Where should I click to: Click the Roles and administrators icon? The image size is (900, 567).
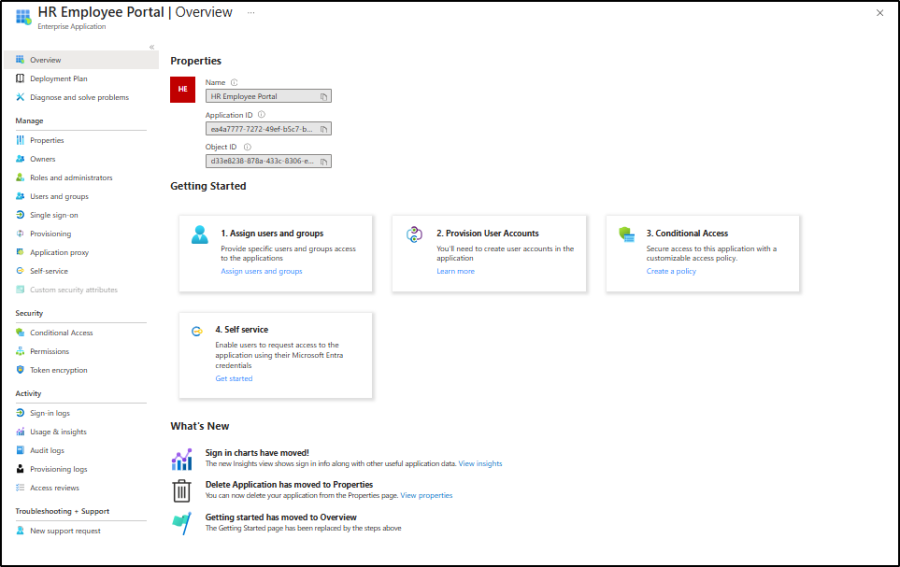point(20,177)
